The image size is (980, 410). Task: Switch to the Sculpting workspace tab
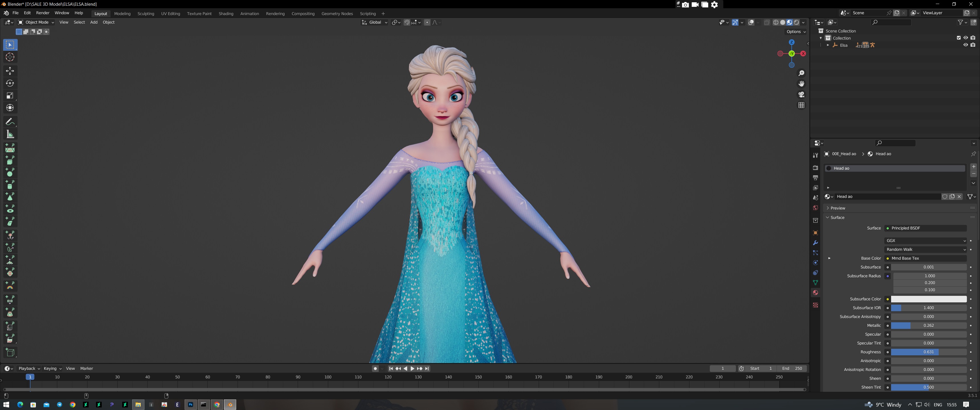[146, 14]
